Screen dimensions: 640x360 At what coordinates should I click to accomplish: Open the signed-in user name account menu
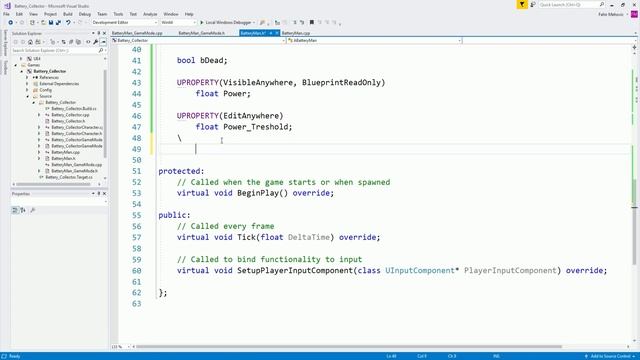click(x=611, y=14)
